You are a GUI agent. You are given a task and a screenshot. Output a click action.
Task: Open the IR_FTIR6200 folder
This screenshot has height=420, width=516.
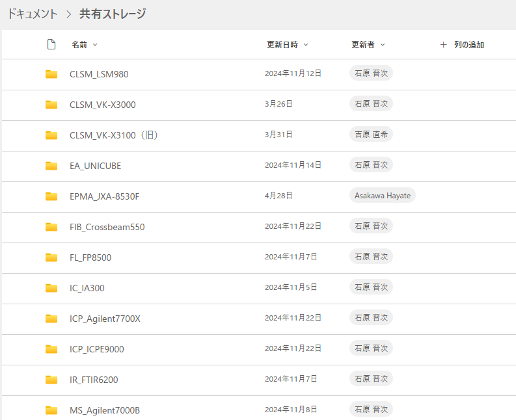pyautogui.click(x=94, y=380)
